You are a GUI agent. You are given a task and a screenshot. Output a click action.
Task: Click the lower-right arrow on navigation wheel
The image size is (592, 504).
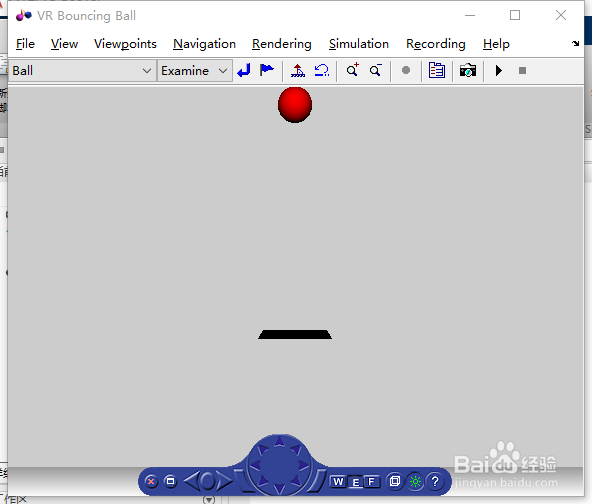click(x=296, y=481)
